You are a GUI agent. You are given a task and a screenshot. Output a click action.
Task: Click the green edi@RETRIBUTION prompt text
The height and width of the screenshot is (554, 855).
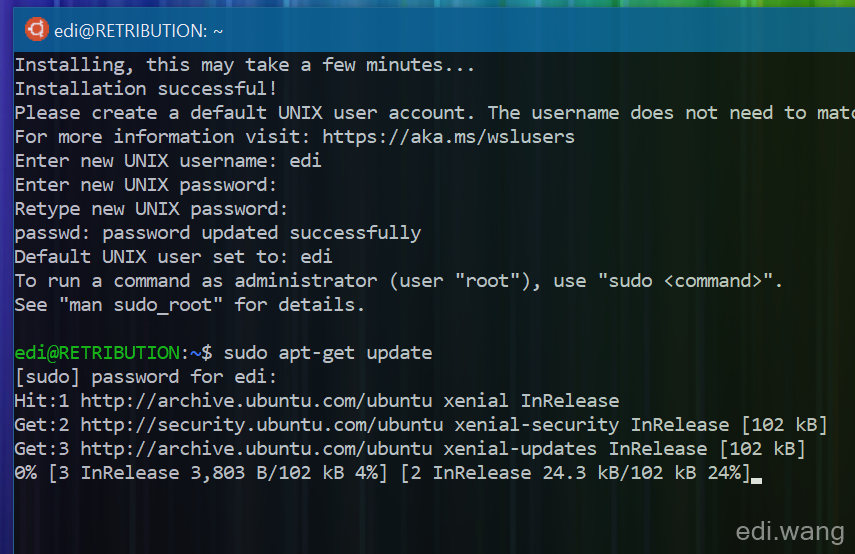(97, 353)
